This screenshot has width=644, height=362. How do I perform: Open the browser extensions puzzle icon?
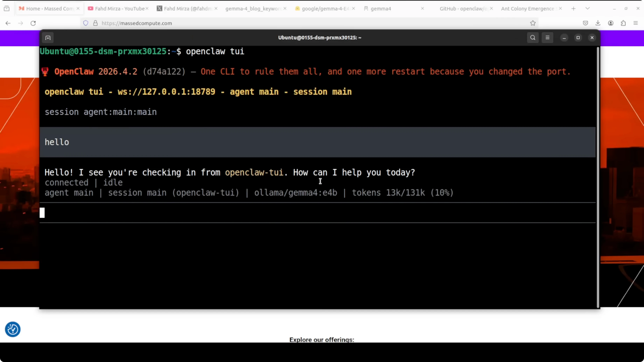[x=623, y=23]
